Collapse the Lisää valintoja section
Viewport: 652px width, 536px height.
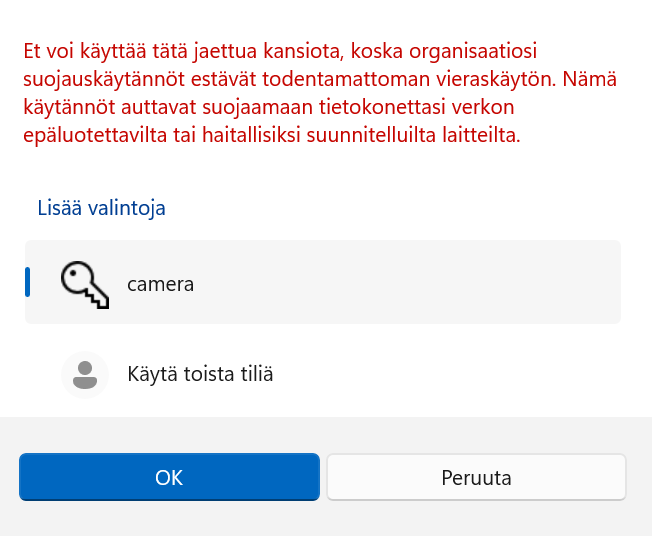[101, 208]
